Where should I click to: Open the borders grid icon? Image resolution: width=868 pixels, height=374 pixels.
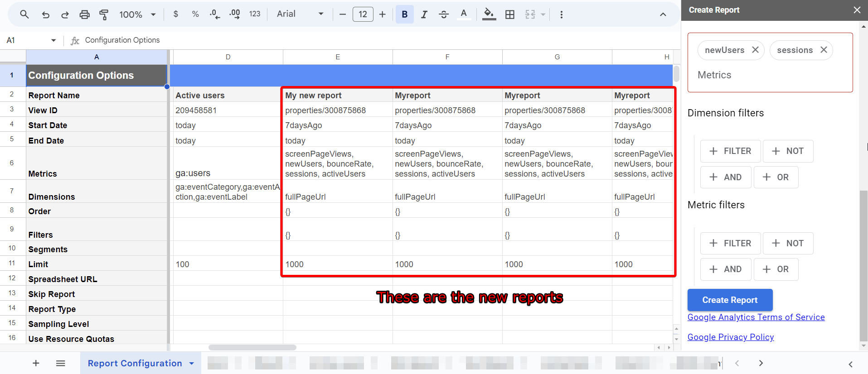pos(510,14)
